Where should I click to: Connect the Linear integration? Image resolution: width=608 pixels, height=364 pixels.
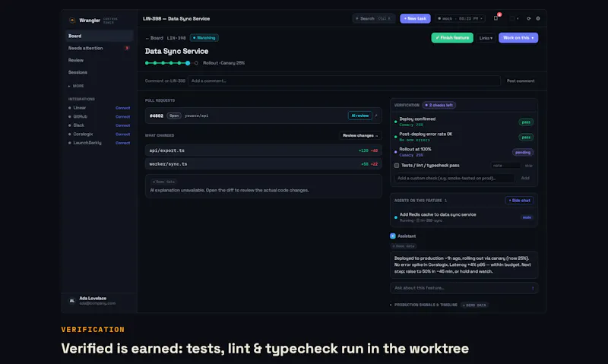pos(122,108)
